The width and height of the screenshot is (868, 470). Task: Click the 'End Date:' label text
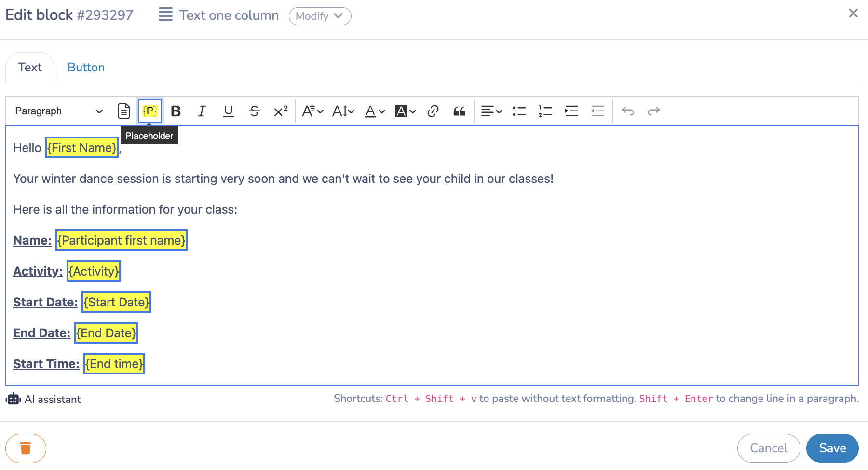[x=41, y=333]
